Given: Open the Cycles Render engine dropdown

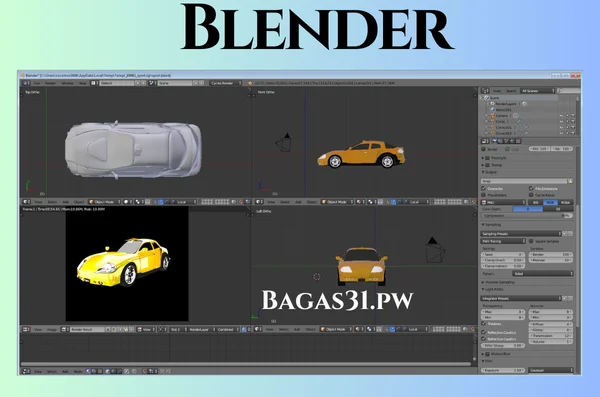Looking at the screenshot, I should 225,83.
